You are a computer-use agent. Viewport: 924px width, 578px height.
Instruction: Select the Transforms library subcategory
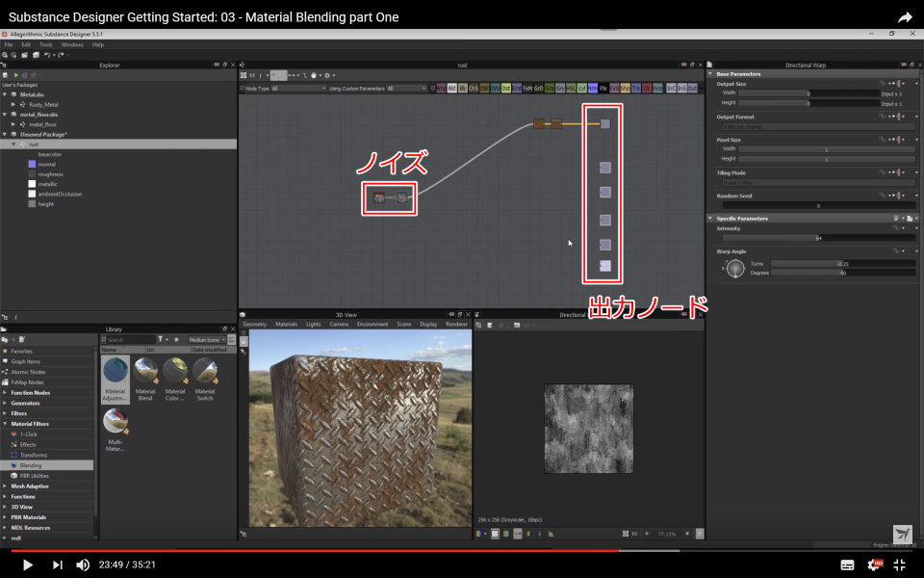[x=33, y=455]
